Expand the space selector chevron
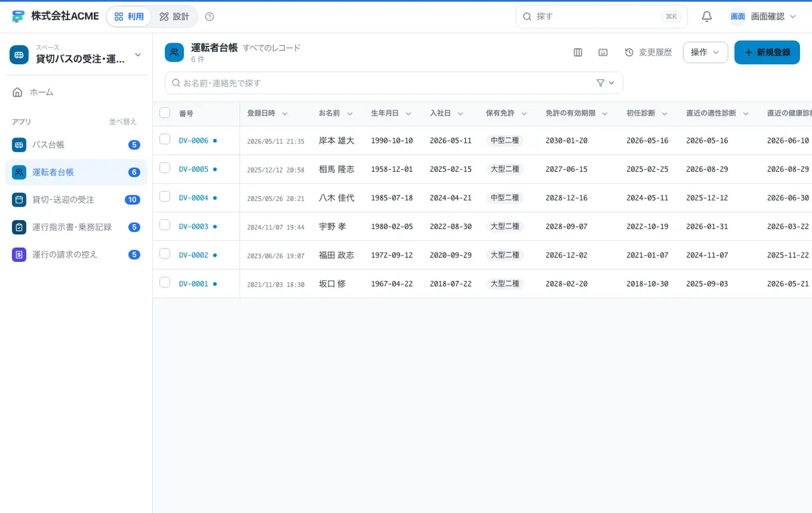Screen dimensions: 812x513 pos(138,55)
